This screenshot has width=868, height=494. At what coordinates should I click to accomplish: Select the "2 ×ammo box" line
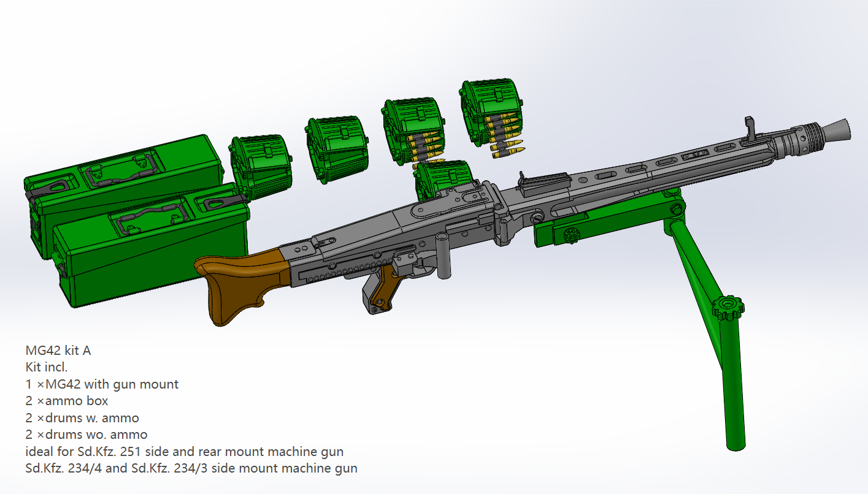tap(67, 401)
